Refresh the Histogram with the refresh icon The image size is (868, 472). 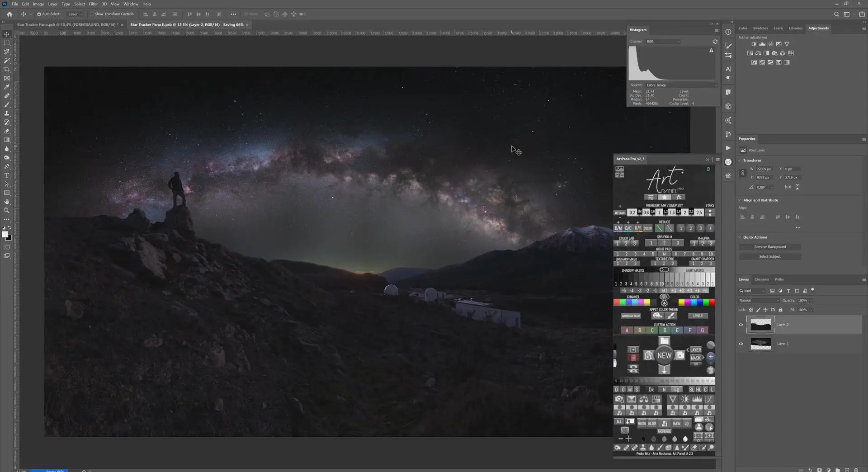(x=715, y=42)
